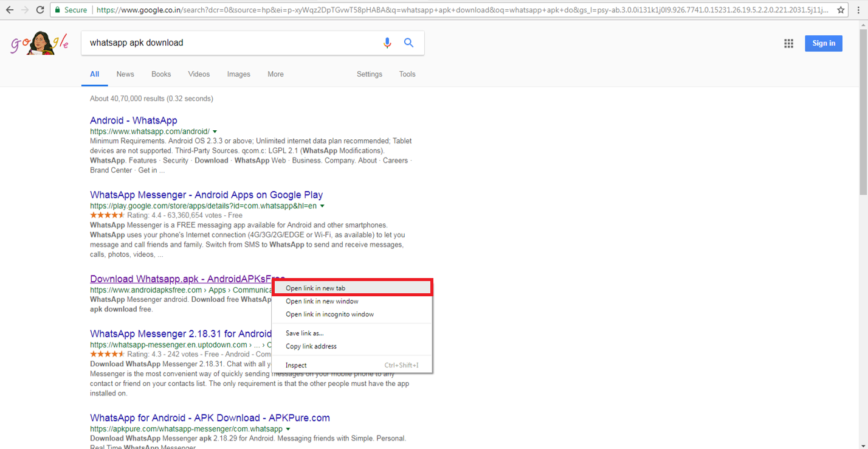Open WhatsApp Messenger Google Play result
The height and width of the screenshot is (449, 868).
click(x=207, y=195)
